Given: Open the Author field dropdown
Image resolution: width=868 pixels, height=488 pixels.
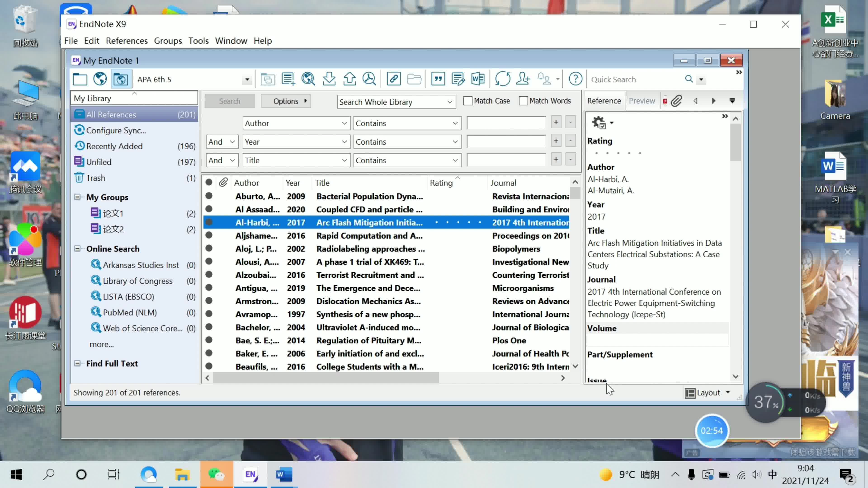Looking at the screenshot, I should click(344, 123).
